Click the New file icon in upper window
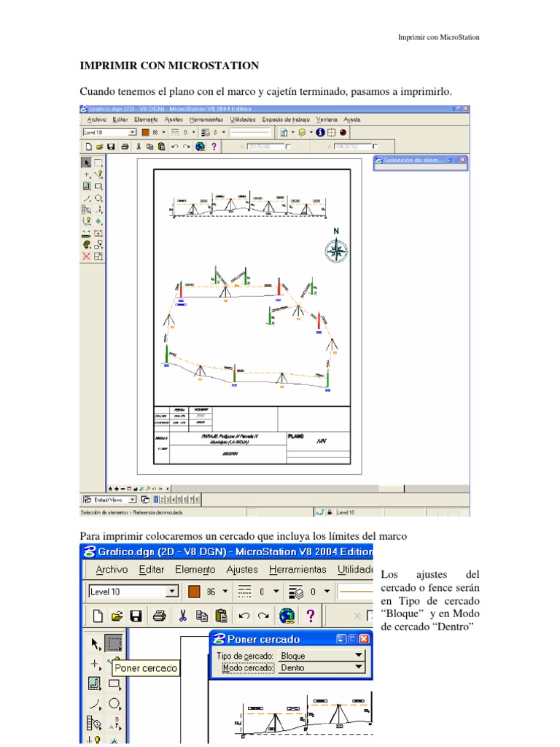This screenshot has height=747, width=560. pos(88,147)
